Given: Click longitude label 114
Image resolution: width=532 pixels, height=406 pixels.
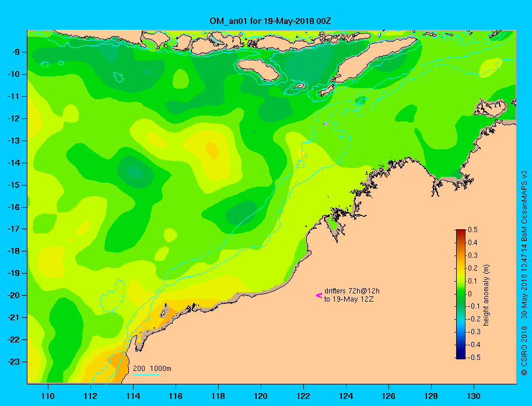Looking at the screenshot, I should coord(133,396).
